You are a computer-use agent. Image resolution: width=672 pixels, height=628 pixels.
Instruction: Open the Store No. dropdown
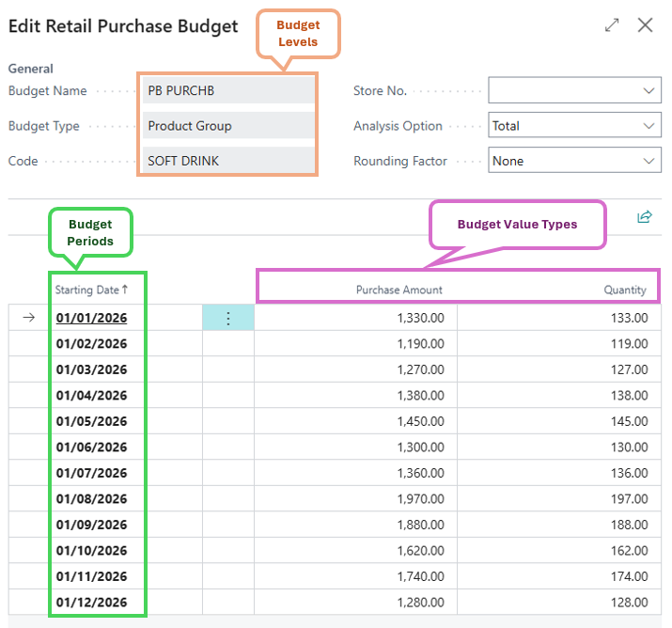[x=574, y=90]
